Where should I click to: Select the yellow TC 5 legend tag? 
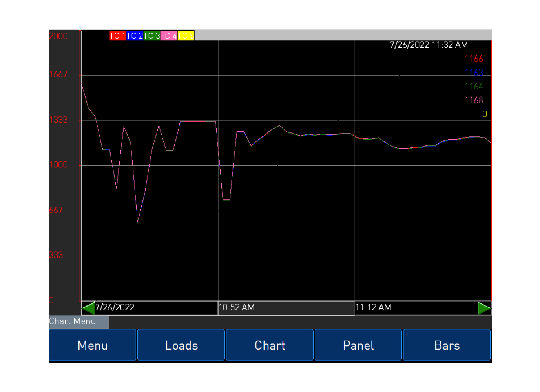[x=186, y=36]
